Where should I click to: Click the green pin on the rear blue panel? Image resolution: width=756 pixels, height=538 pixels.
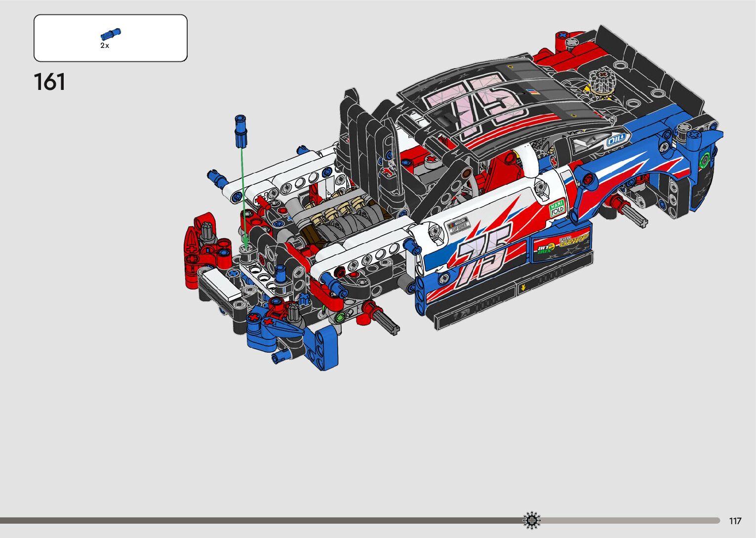(x=705, y=160)
